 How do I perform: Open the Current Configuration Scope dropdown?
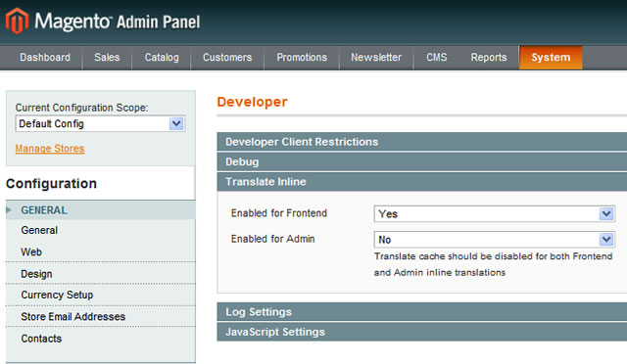coord(100,124)
